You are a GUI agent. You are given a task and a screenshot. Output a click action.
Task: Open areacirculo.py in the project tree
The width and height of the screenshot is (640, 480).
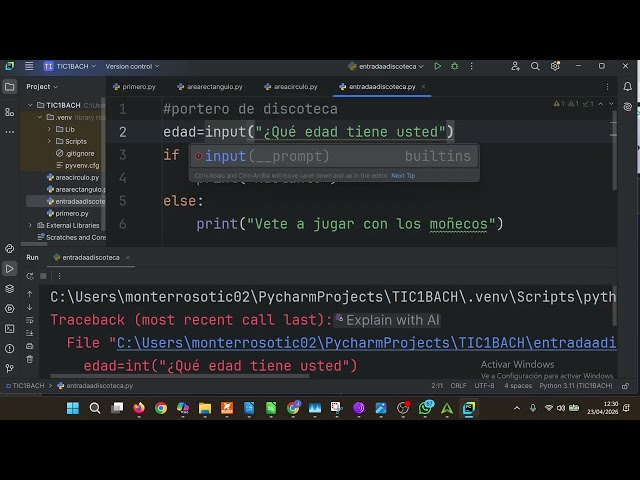73,178
